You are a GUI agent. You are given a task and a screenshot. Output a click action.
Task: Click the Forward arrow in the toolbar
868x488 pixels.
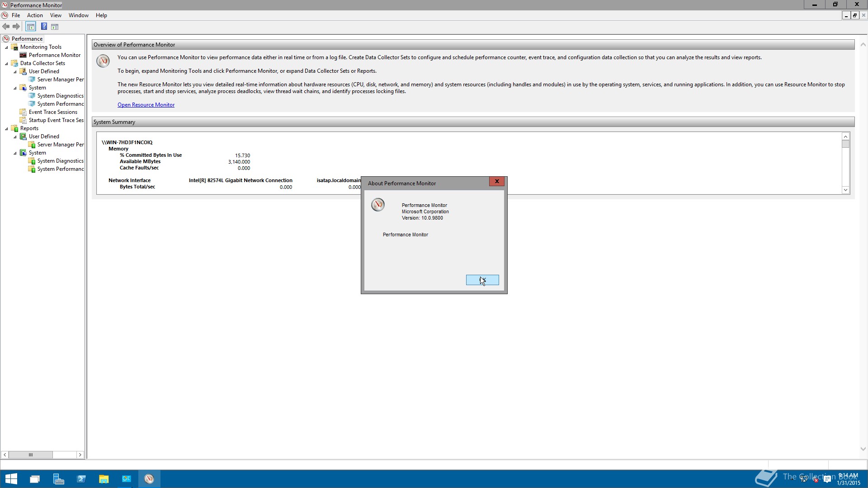tap(16, 27)
